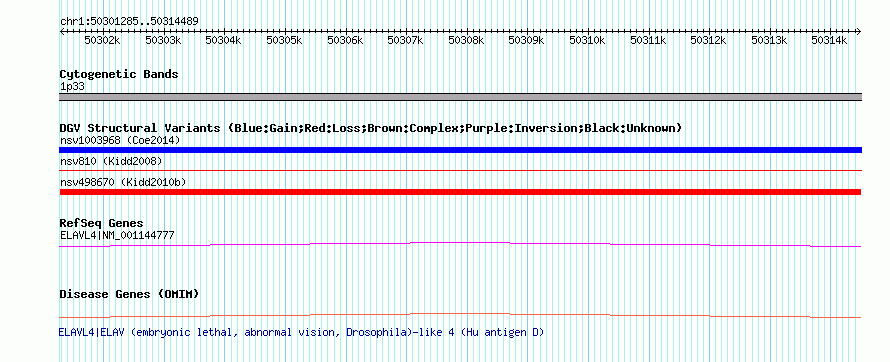
Task: Click the 50312k ruler tick label
Action: 708,40
